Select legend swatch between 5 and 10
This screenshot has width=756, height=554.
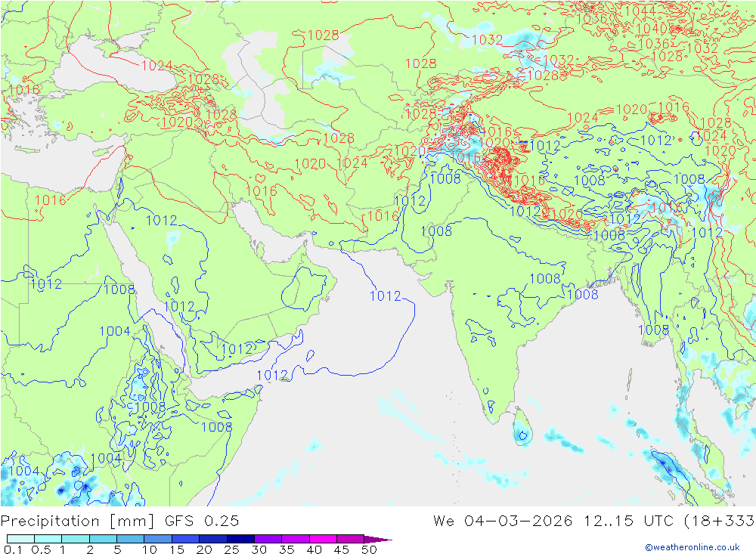click(x=131, y=539)
